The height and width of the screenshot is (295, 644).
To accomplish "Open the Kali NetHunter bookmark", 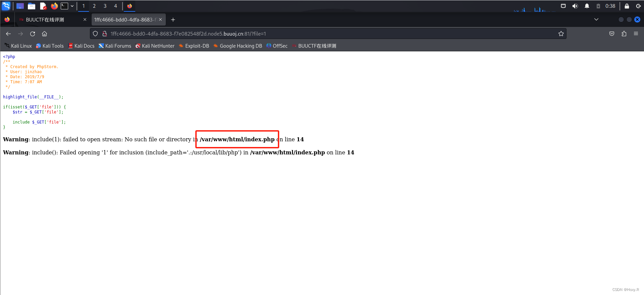I will point(155,46).
